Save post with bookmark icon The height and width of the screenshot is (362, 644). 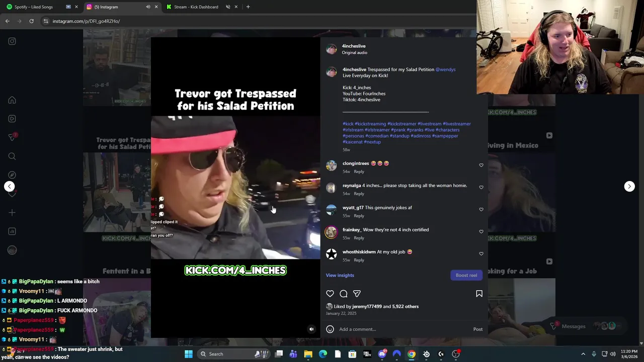click(x=479, y=294)
